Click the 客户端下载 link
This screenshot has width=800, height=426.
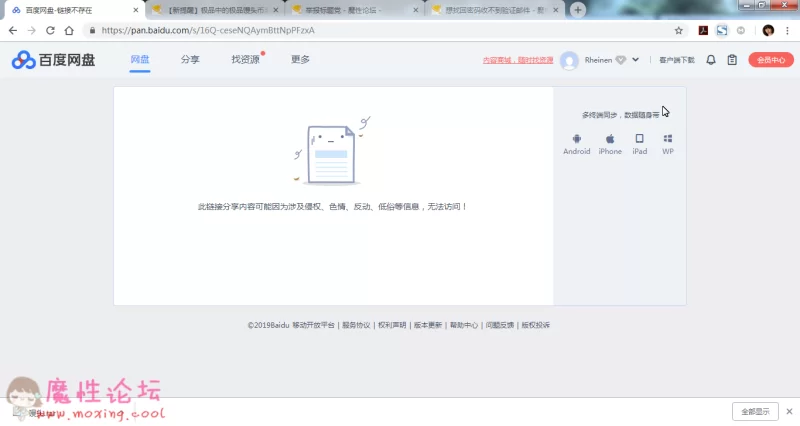(677, 60)
